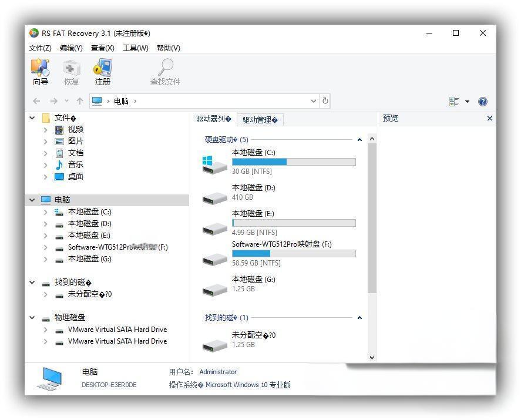Click the view mode icon
Screen dimensions: 521x420
click(x=454, y=102)
